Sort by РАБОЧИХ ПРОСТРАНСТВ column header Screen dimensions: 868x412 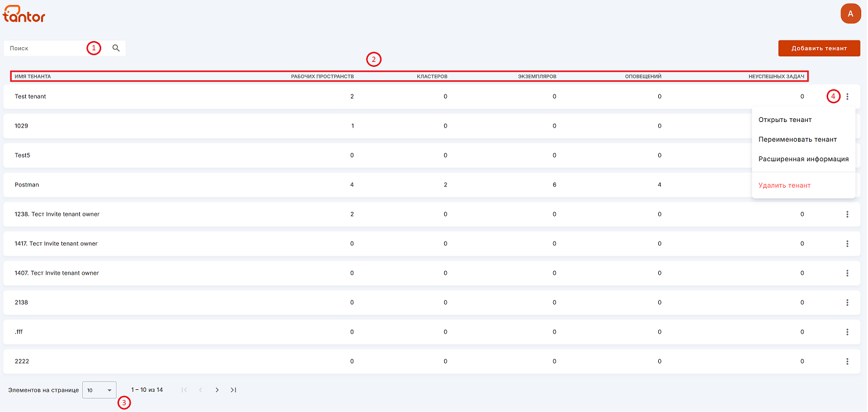(x=322, y=77)
